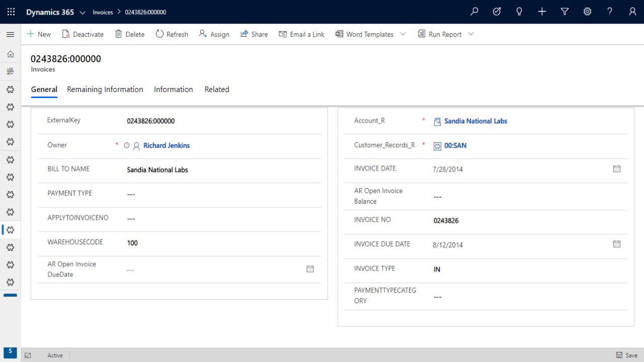
Task: Click the plus quick create icon
Action: 542,12
